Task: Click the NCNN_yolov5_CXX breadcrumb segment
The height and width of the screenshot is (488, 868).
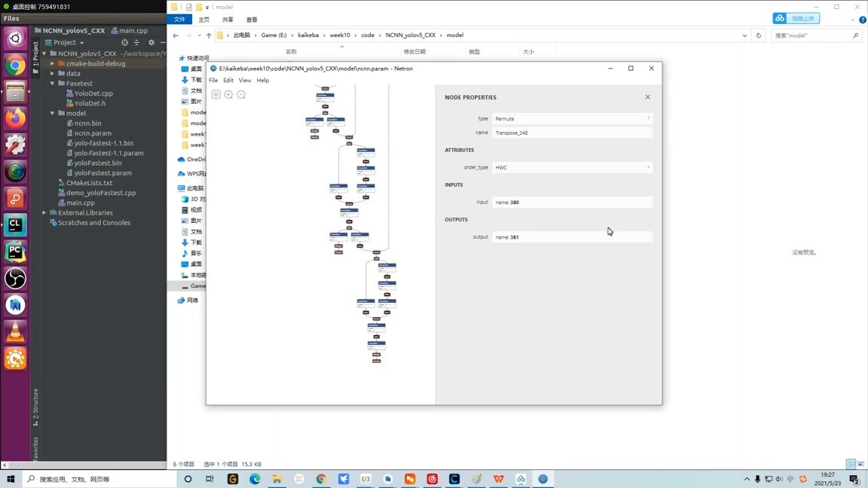Action: 410,35
